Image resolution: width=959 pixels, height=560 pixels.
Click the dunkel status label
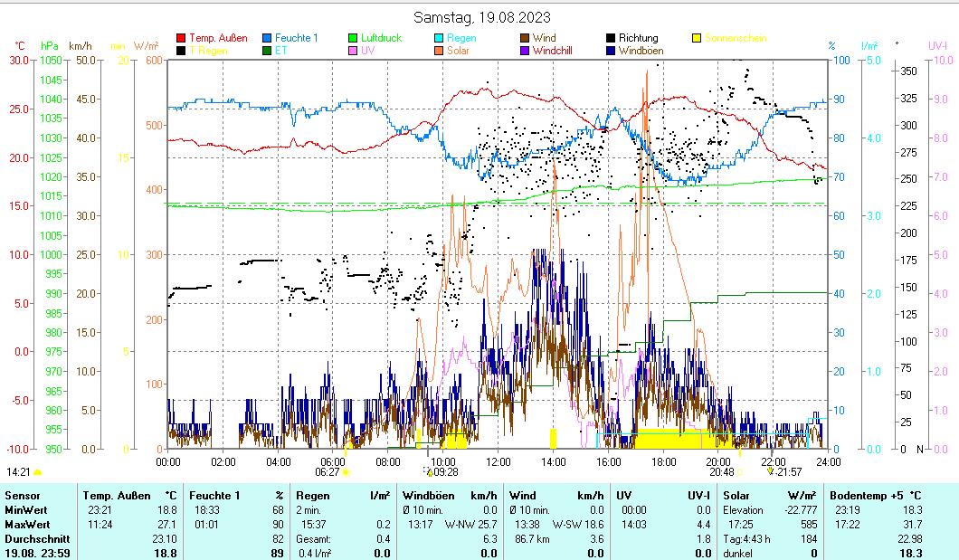(x=738, y=554)
